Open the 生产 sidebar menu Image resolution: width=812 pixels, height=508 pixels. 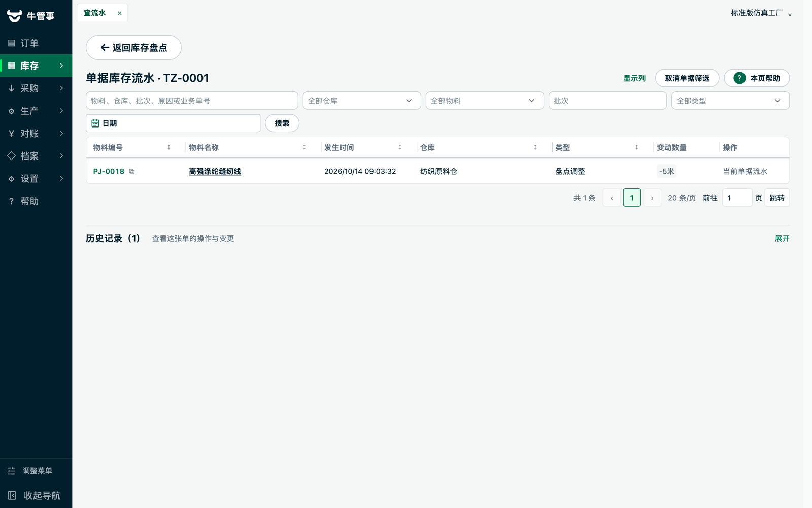click(36, 111)
